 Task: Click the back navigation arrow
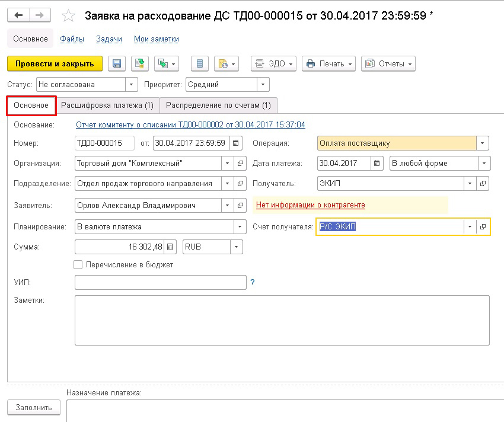point(19,15)
